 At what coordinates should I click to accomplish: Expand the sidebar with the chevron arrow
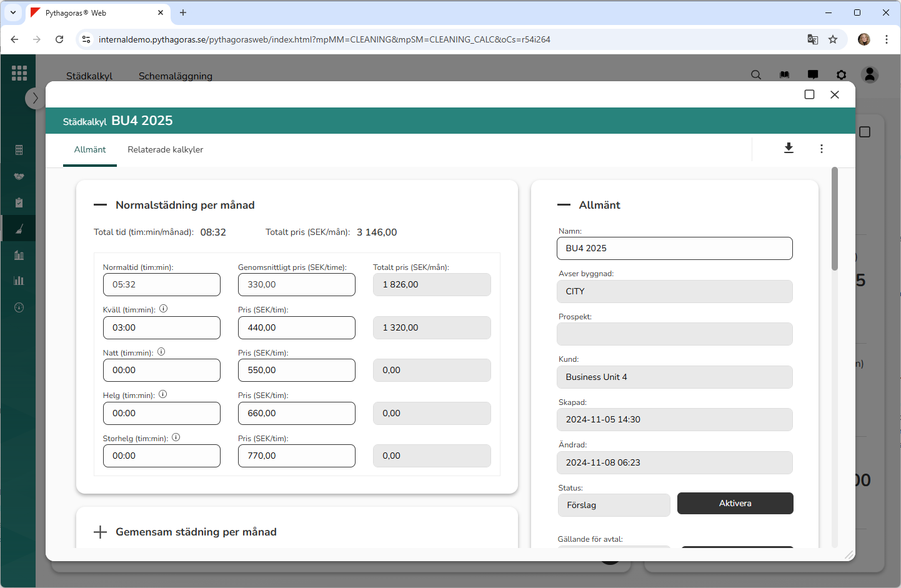(35, 98)
